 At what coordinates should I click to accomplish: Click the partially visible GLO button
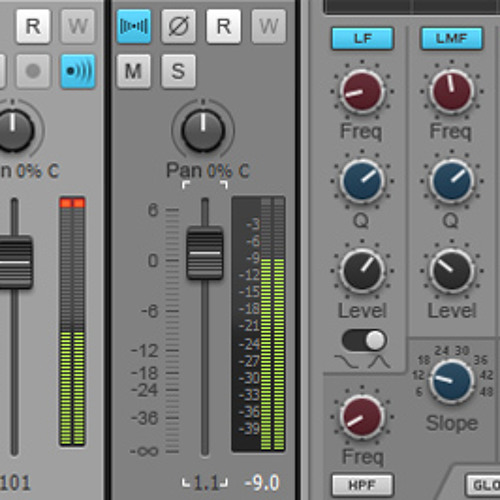point(483,485)
